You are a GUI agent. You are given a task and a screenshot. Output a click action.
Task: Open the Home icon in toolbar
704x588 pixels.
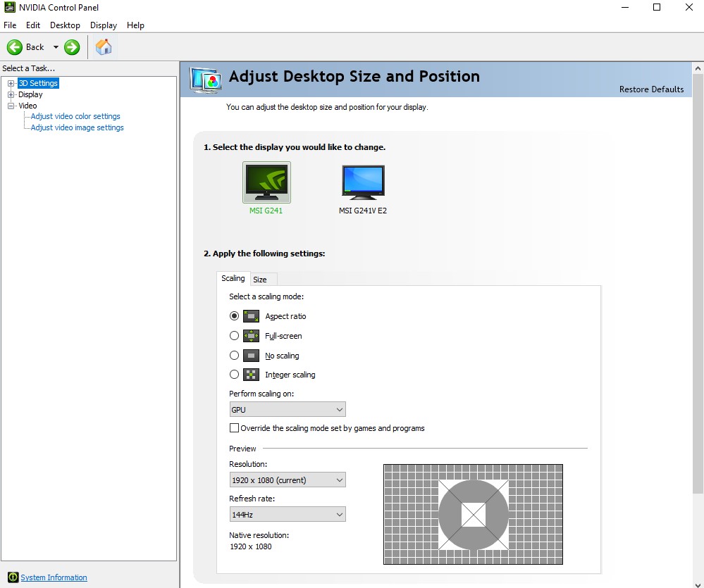(x=104, y=46)
